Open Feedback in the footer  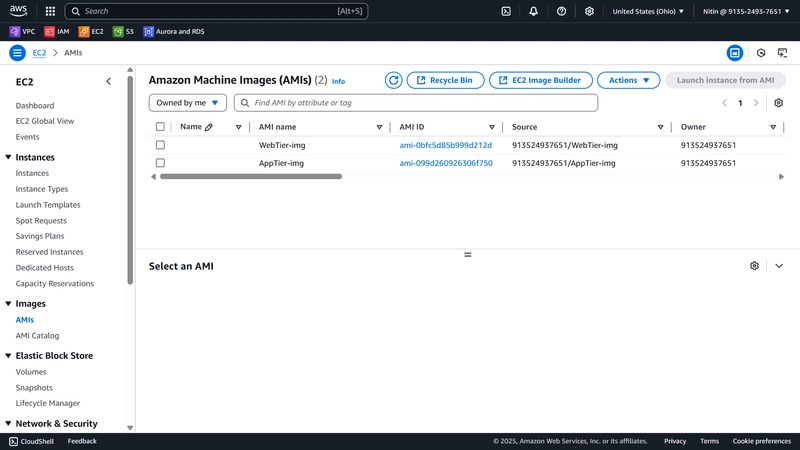pyautogui.click(x=82, y=441)
